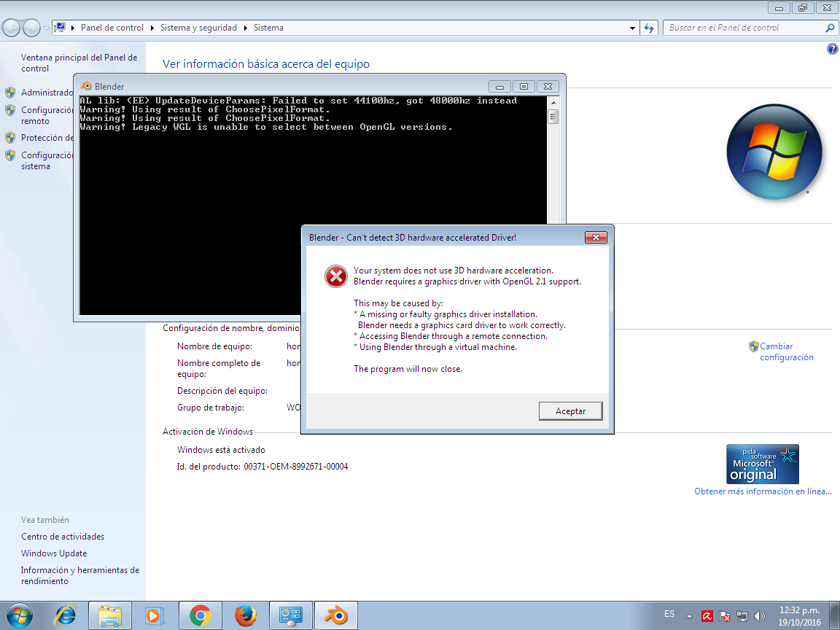Expand arrow after Panel de control breadcrumb
This screenshot has width=840, height=630.
[152, 28]
